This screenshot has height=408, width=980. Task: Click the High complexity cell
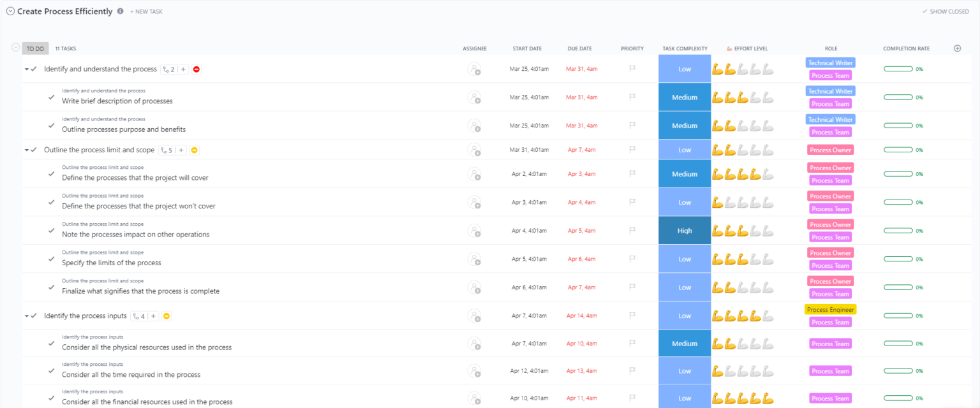(x=685, y=231)
